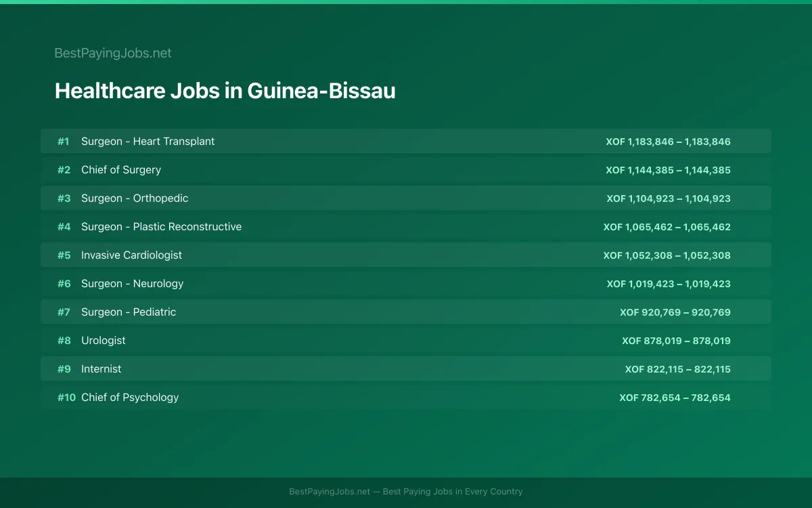Select the Chief of Psychology job title
Viewport: 812px width, 508px height.
(x=130, y=398)
